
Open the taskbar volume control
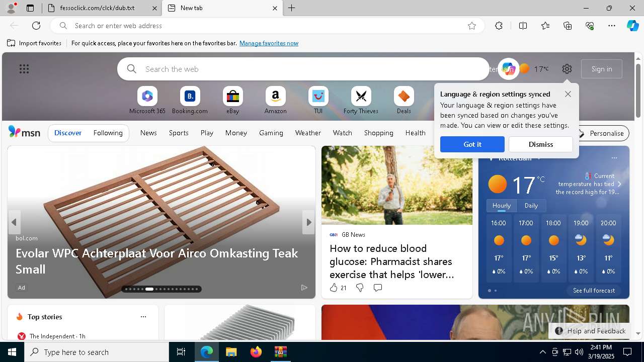(579, 352)
